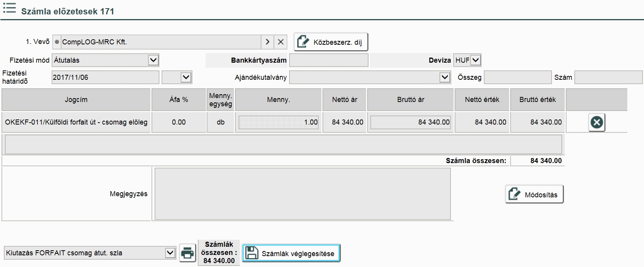Clear the Vevő customer field with X

(281, 42)
